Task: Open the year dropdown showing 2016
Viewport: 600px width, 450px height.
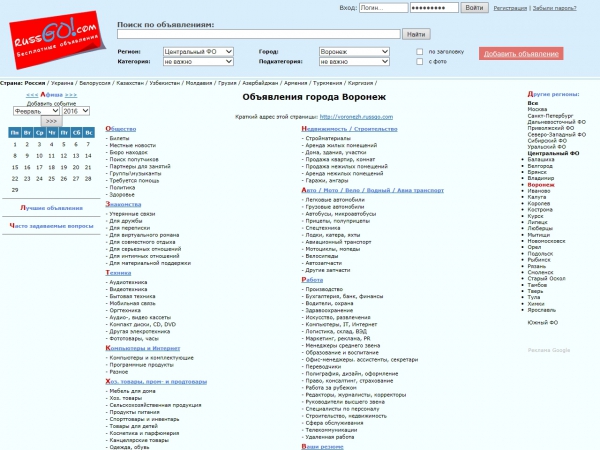Action: pyautogui.click(x=76, y=111)
